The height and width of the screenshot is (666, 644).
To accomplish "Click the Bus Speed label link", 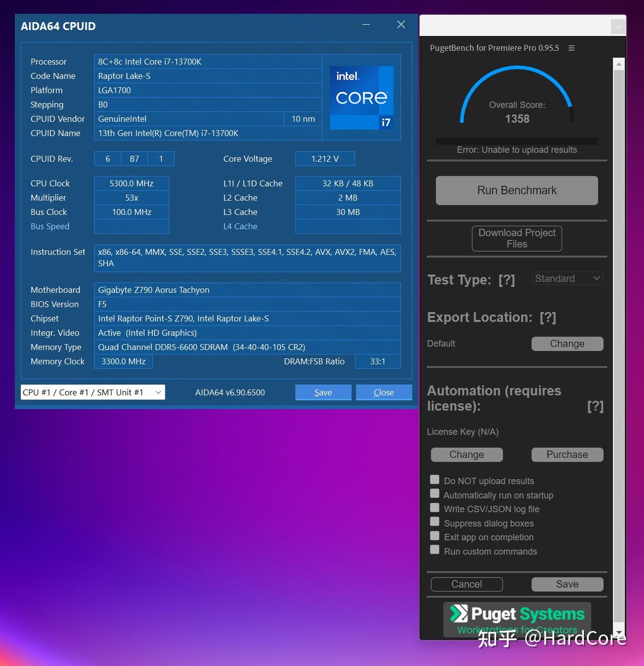I will [50, 226].
